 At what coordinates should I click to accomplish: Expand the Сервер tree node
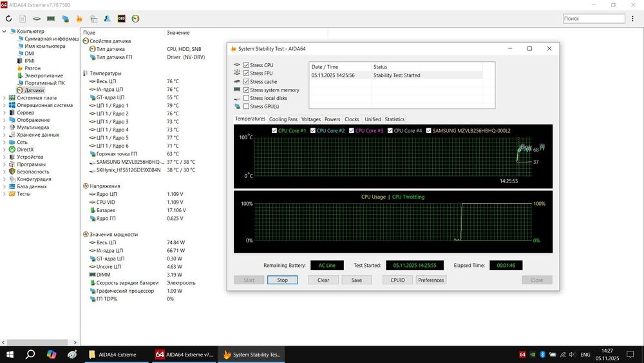4,112
